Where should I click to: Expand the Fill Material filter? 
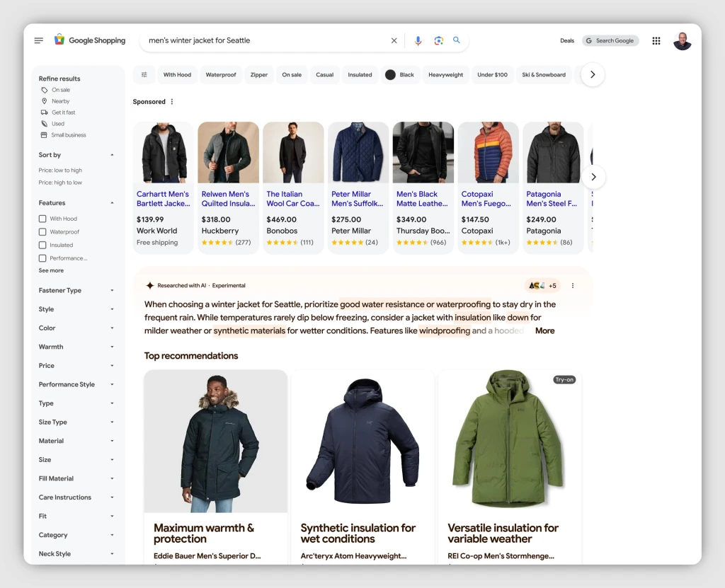[76, 478]
